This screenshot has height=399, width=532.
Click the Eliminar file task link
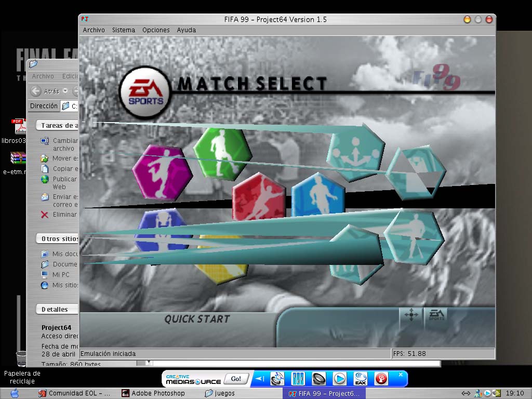[x=59, y=215]
